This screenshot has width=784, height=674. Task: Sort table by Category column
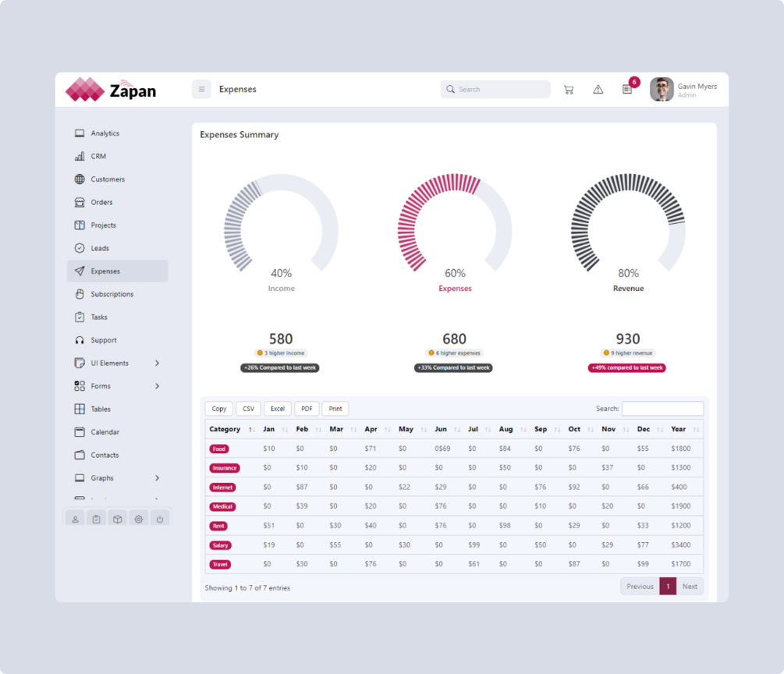[x=232, y=429]
